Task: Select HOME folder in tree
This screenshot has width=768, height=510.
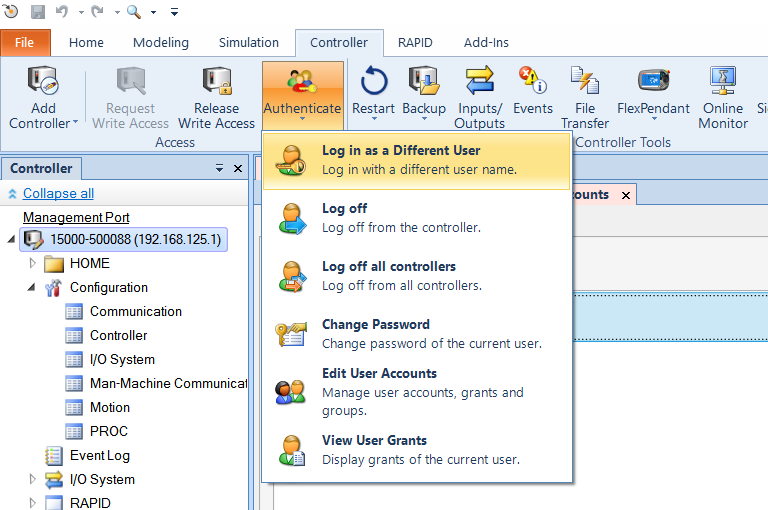Action: 90,264
